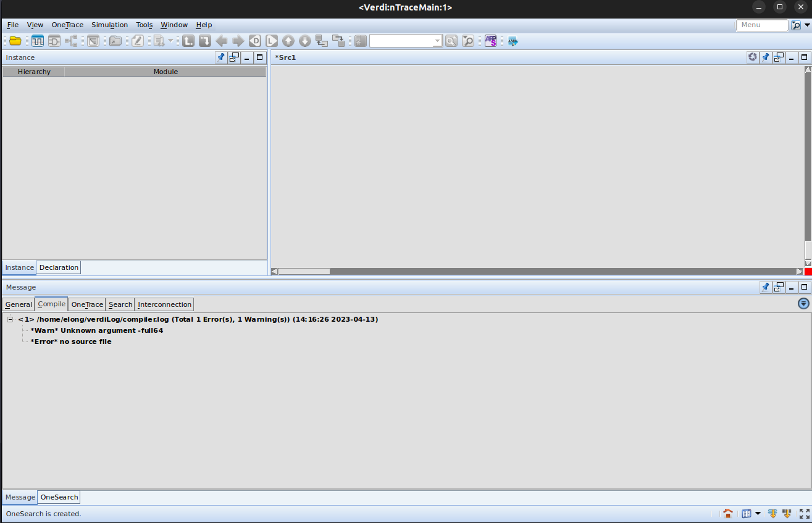The height and width of the screenshot is (523, 812).
Task: Open the Simulation menu
Action: coord(109,25)
